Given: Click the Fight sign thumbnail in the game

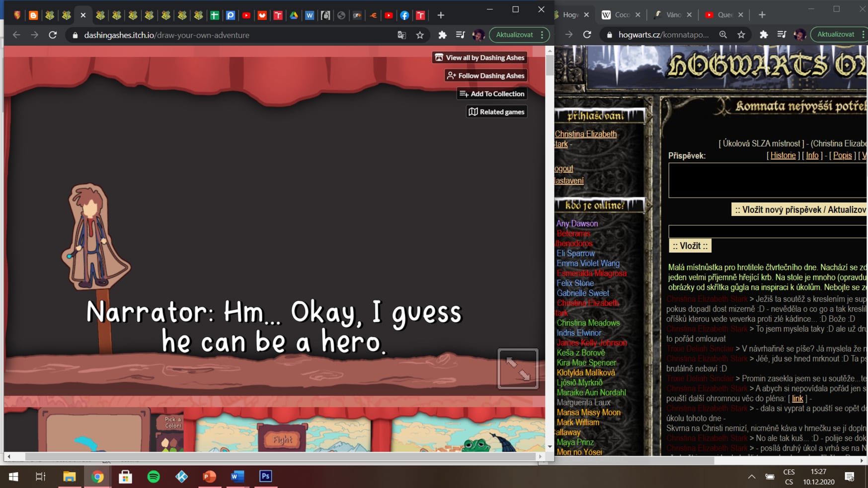Looking at the screenshot, I should 282,439.
